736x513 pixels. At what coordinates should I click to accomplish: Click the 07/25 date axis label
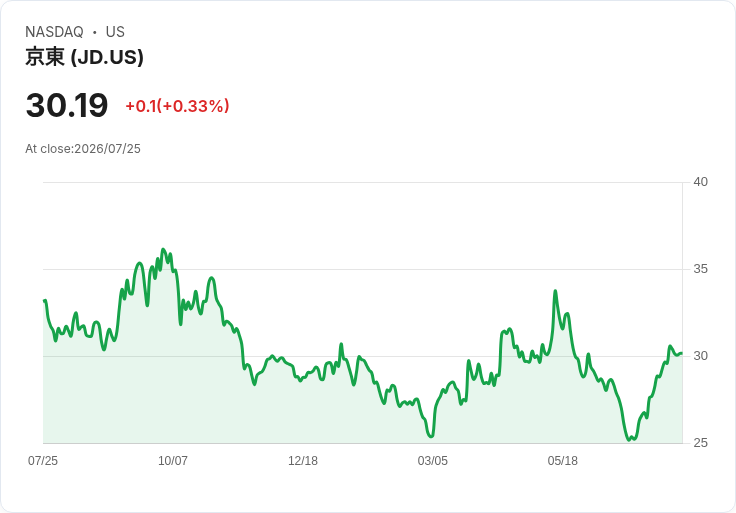coord(43,461)
